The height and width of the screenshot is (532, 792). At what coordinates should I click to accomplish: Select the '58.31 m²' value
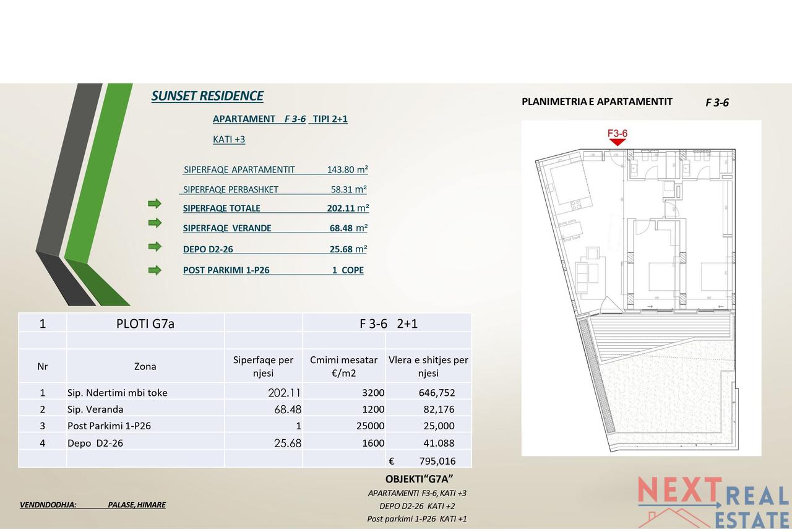(x=348, y=189)
